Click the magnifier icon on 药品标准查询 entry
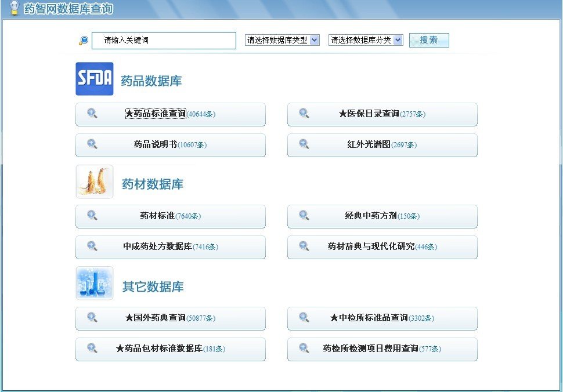563x392 pixels. click(92, 114)
